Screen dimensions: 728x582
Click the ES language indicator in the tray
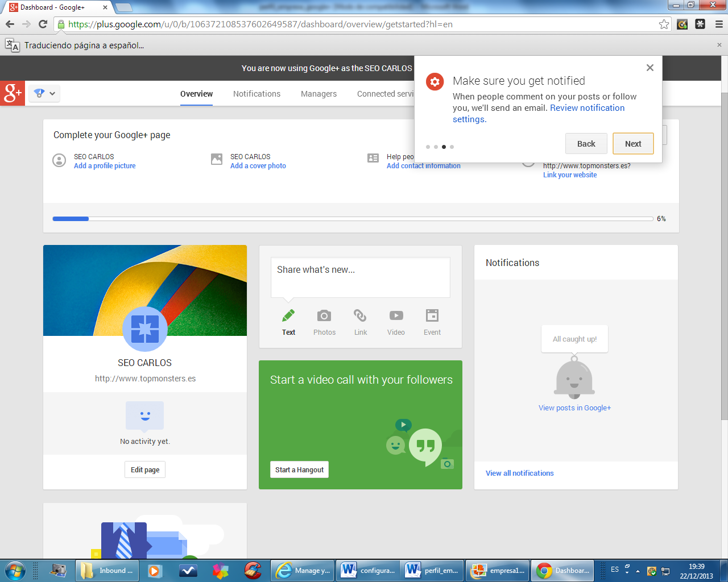coord(615,569)
